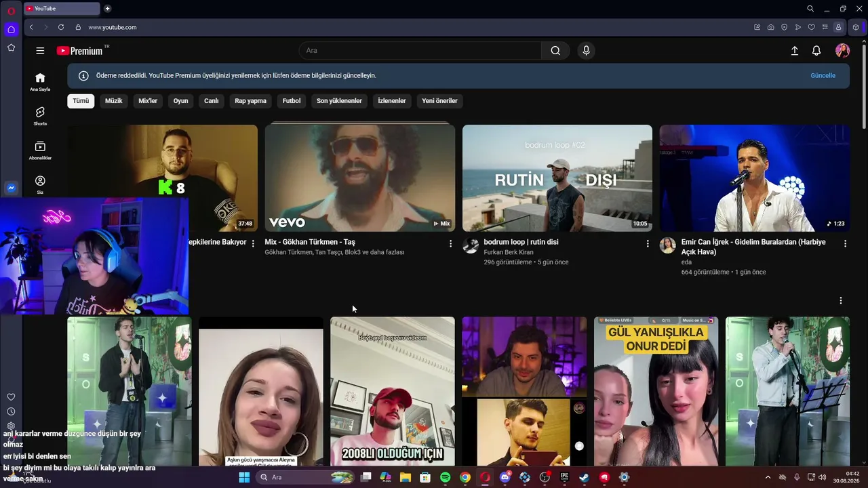Viewport: 868px width, 488px height.
Task: Go to Ana Sayfa in the sidebar
Action: point(40,81)
